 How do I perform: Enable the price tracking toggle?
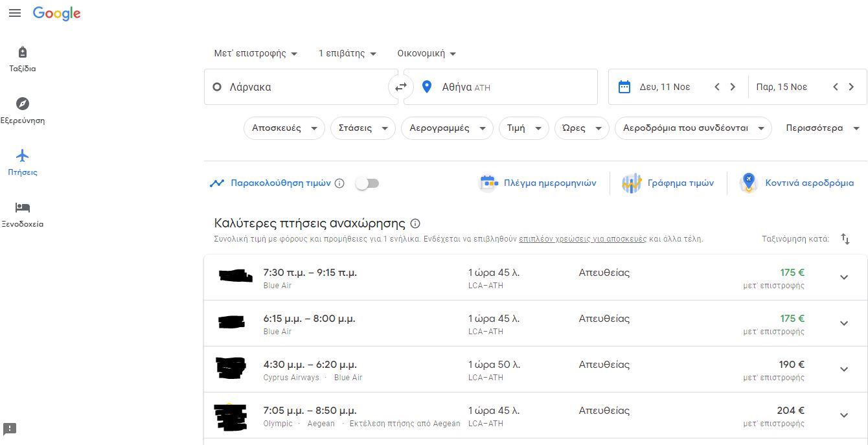tap(367, 183)
